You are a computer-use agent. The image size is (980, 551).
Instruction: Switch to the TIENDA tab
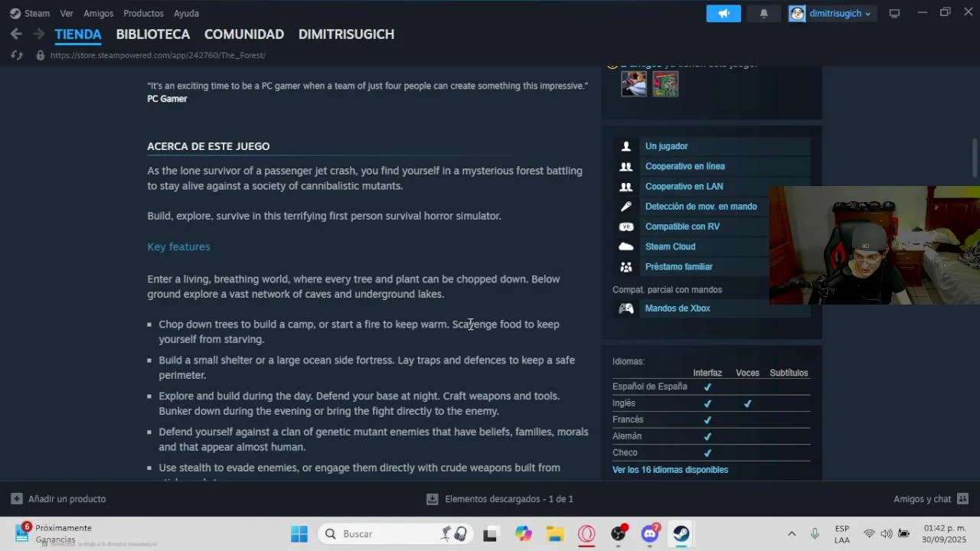[78, 34]
